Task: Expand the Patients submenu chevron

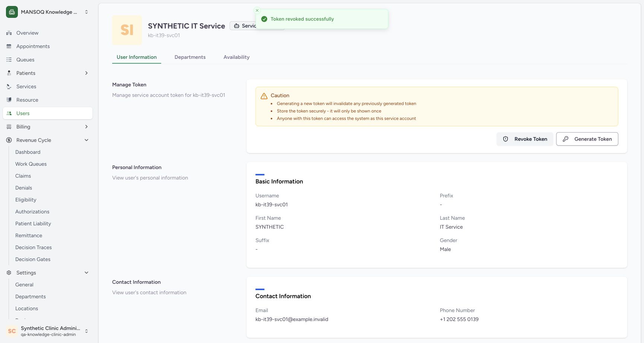Action: 86,73
